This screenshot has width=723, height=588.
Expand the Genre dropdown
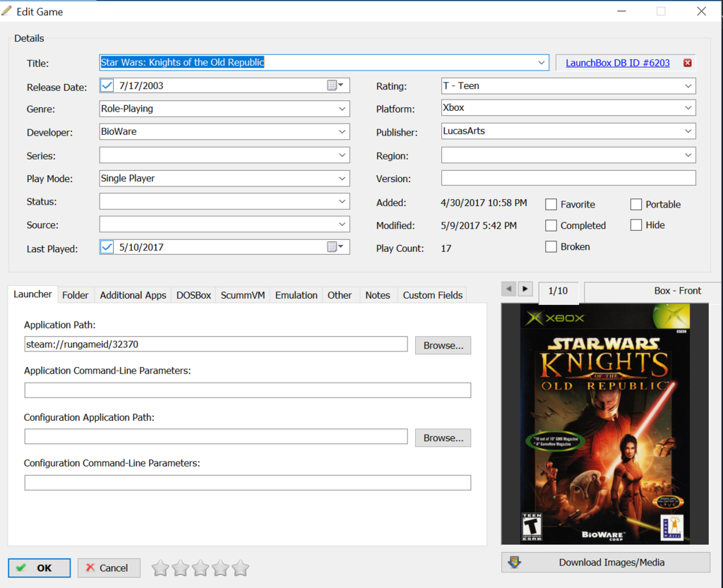342,109
